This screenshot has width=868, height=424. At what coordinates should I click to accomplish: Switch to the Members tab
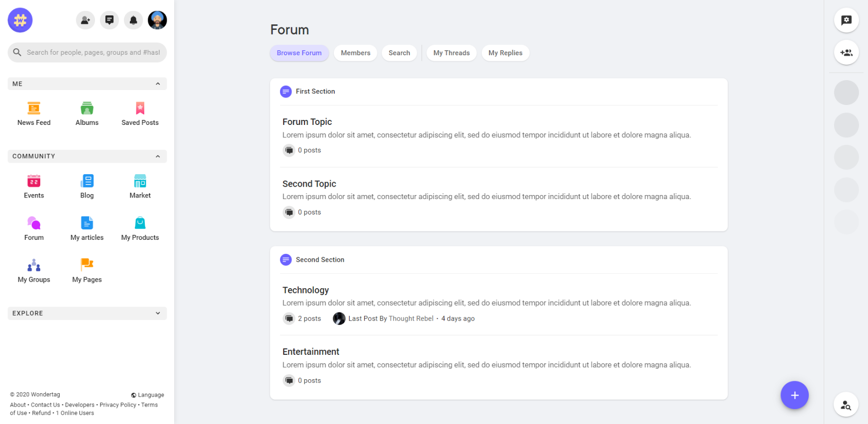point(355,53)
